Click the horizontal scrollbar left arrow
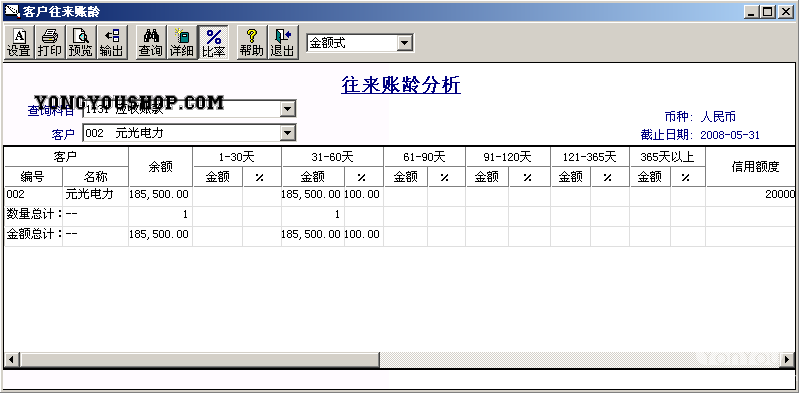The width and height of the screenshot is (799, 393). coord(11,359)
